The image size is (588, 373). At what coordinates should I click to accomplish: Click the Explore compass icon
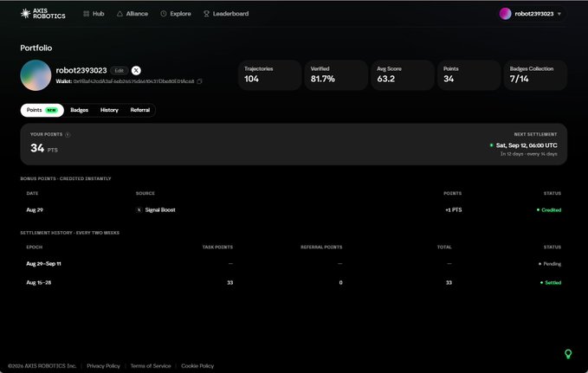click(164, 14)
